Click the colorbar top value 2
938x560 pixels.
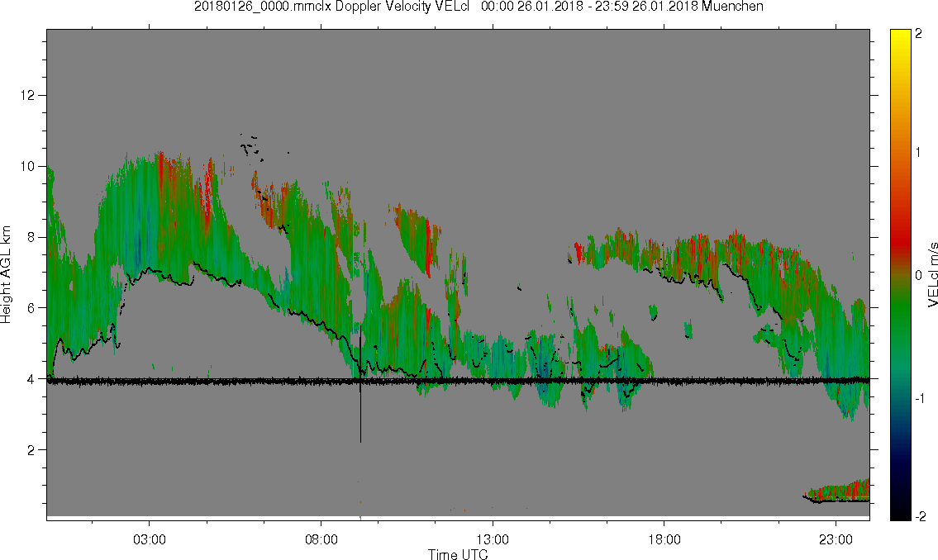click(x=919, y=34)
